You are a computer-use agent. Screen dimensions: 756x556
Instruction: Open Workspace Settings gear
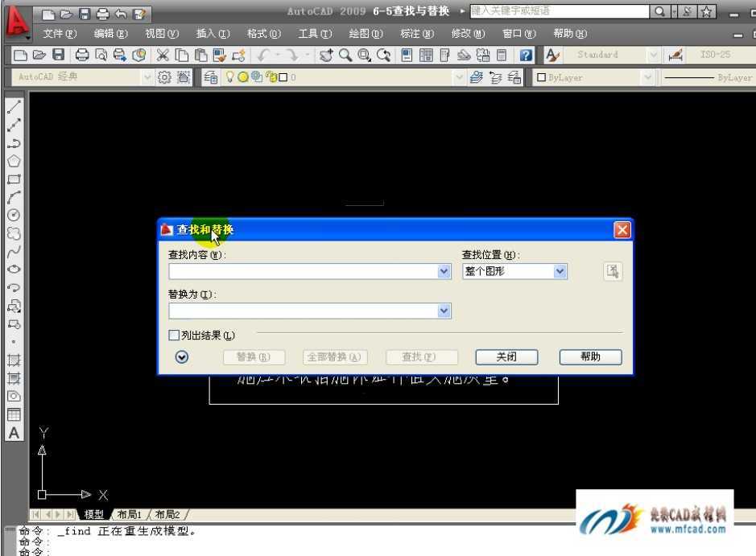pyautogui.click(x=164, y=77)
